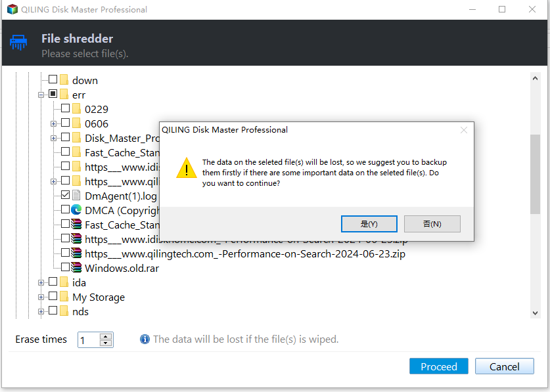Click the info icon beside data lost notice

[145, 339]
